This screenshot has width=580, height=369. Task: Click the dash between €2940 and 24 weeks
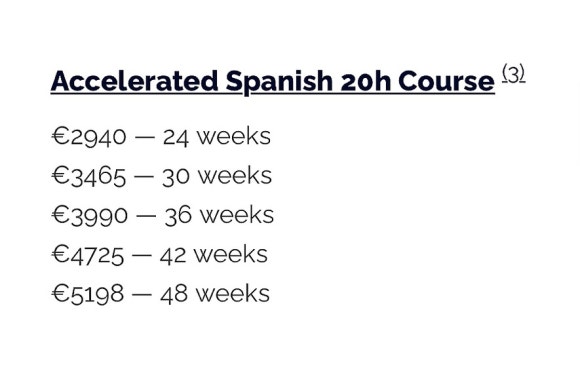pyautogui.click(x=145, y=137)
